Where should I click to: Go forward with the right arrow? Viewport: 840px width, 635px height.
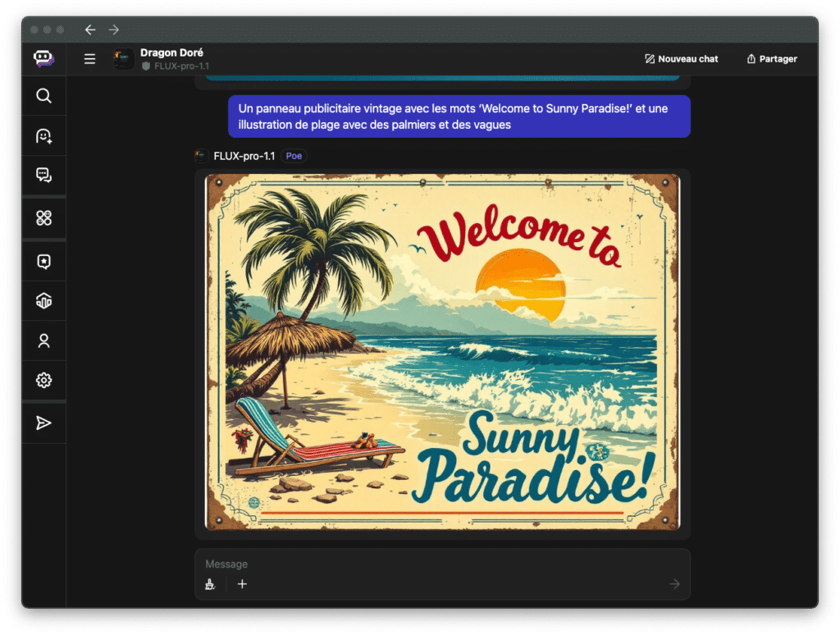click(113, 30)
